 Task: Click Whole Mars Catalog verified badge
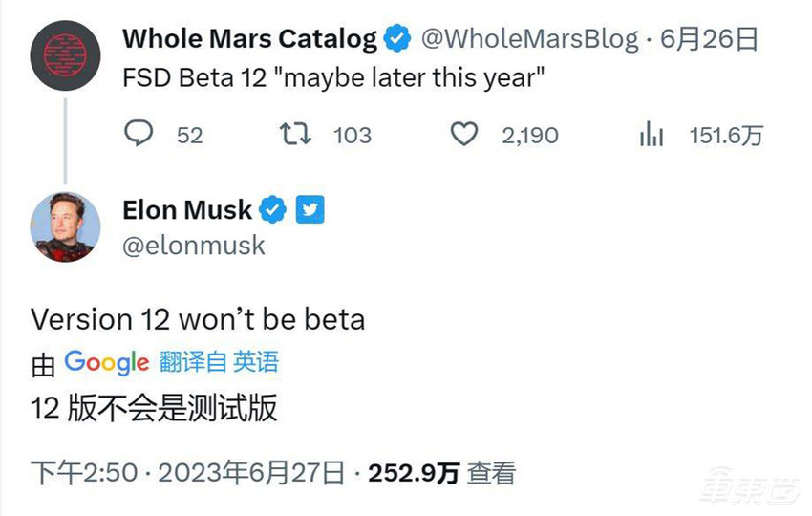click(x=396, y=39)
